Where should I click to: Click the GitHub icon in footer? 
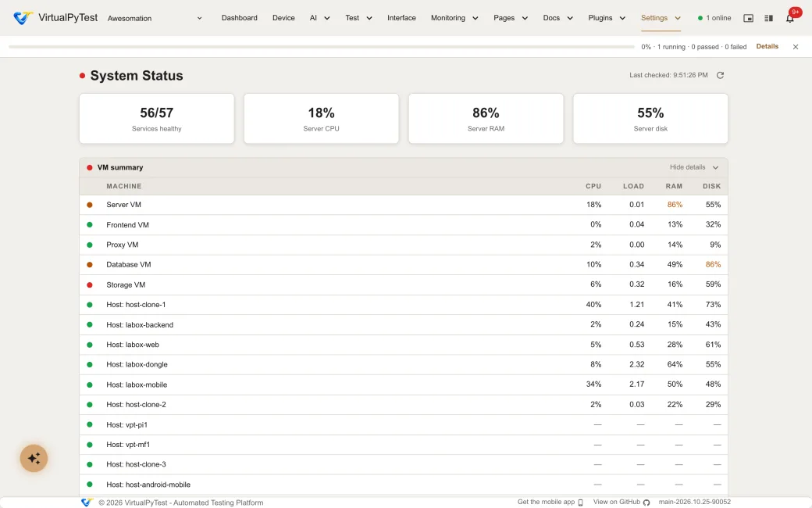click(x=646, y=503)
